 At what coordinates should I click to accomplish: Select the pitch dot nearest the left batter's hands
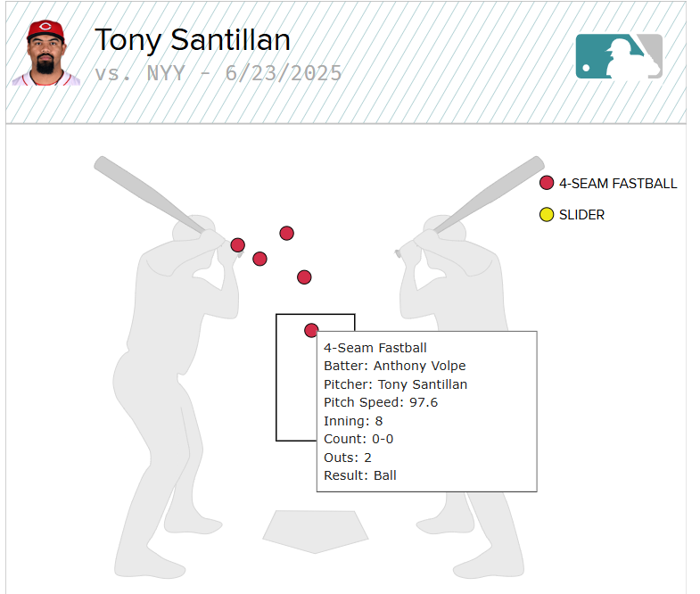click(238, 245)
